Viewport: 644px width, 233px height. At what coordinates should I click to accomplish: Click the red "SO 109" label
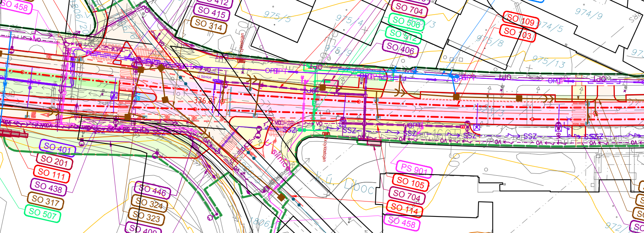pyautogui.click(x=520, y=20)
